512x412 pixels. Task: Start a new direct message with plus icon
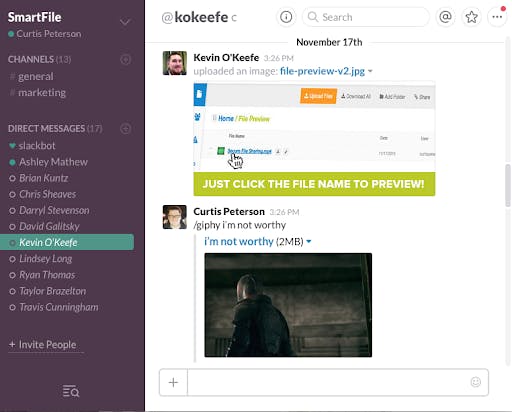coord(125,129)
